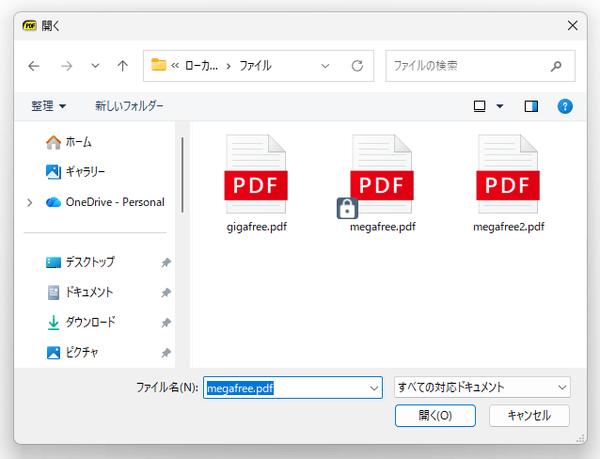
Task: Open the file name history dropdown
Action: pos(374,388)
